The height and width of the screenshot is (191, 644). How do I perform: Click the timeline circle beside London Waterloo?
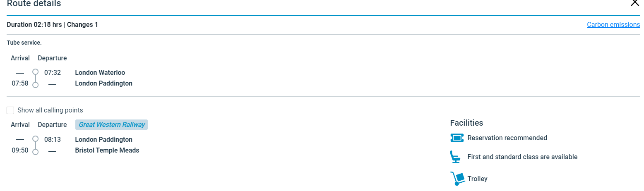pos(36,72)
